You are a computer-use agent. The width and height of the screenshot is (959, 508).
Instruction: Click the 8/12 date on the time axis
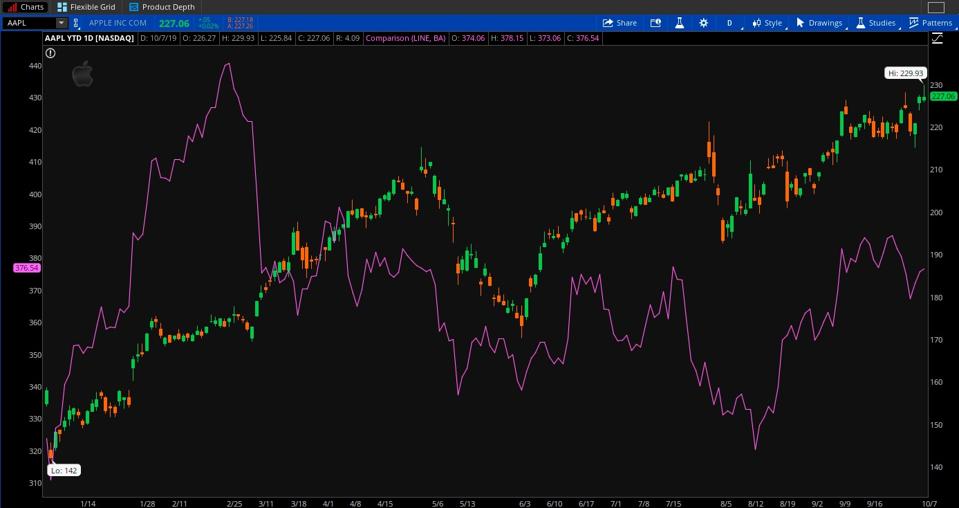click(755, 504)
